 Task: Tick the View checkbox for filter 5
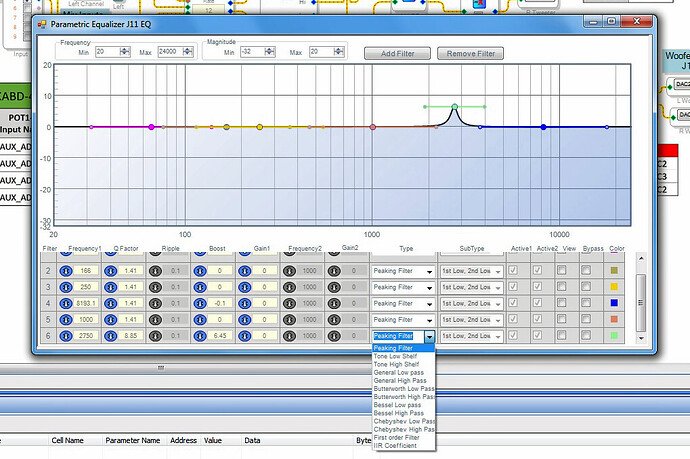tap(562, 319)
